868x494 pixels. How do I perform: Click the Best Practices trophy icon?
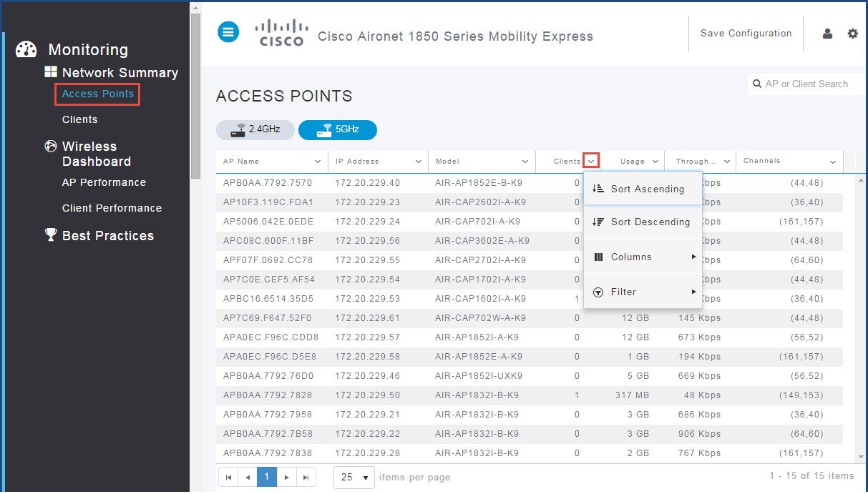(x=51, y=235)
